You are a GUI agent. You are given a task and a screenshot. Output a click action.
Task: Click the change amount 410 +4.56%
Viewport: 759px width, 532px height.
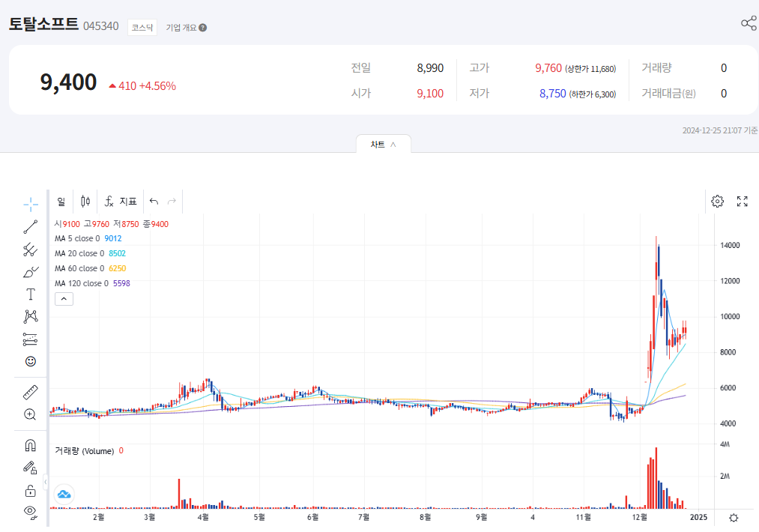[143, 86]
